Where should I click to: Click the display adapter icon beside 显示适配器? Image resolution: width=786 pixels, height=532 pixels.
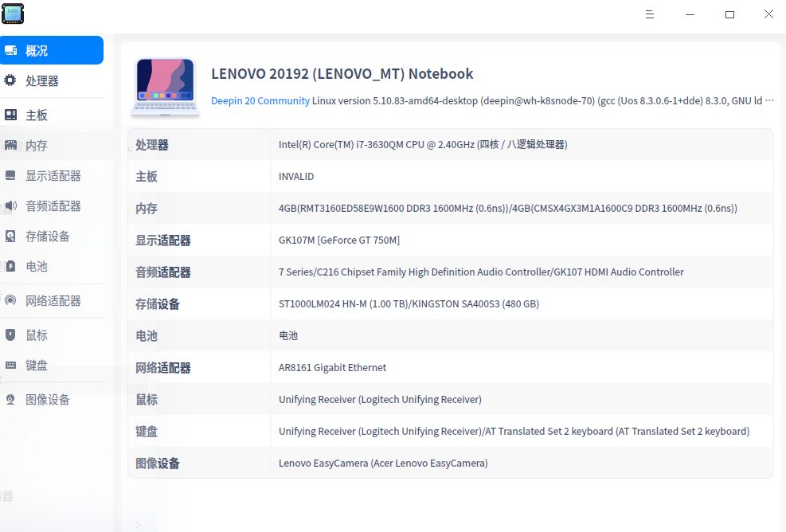click(x=10, y=175)
